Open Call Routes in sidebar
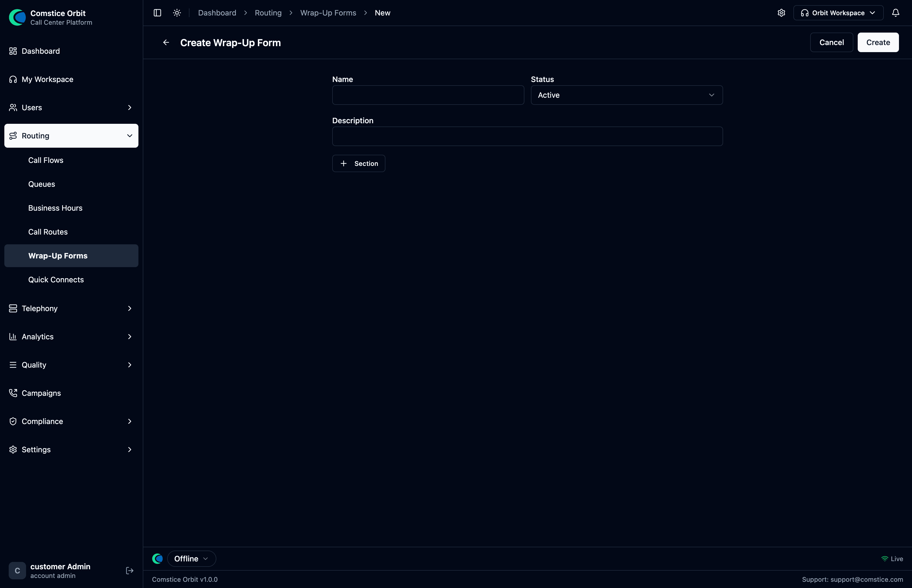Screen dimensions: 912x588 point(71,232)
